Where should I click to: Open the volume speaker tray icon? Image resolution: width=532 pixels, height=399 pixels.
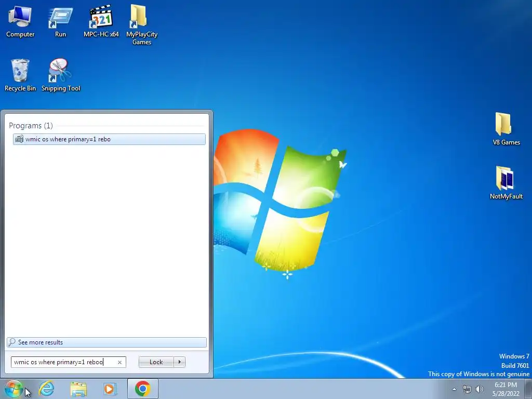[480, 389]
